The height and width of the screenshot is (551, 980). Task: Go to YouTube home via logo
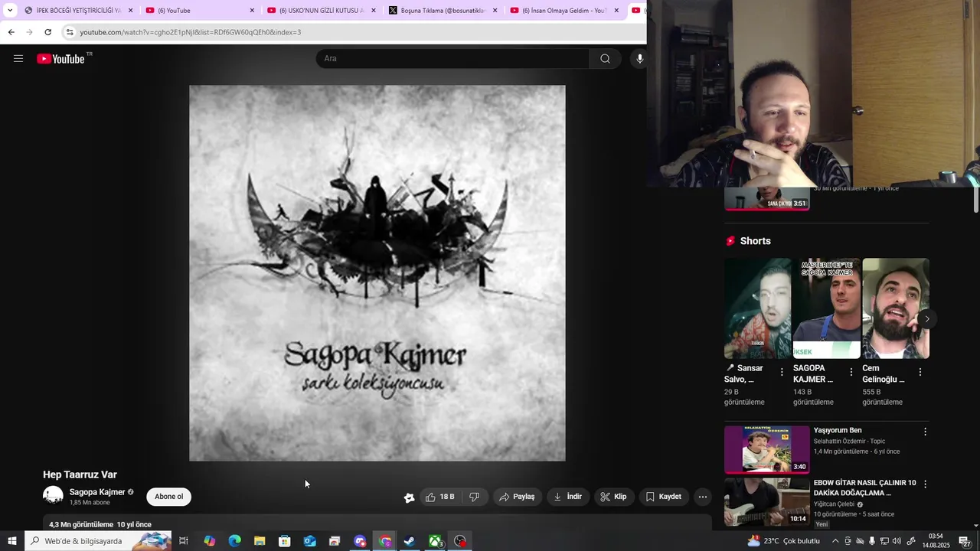pos(61,59)
